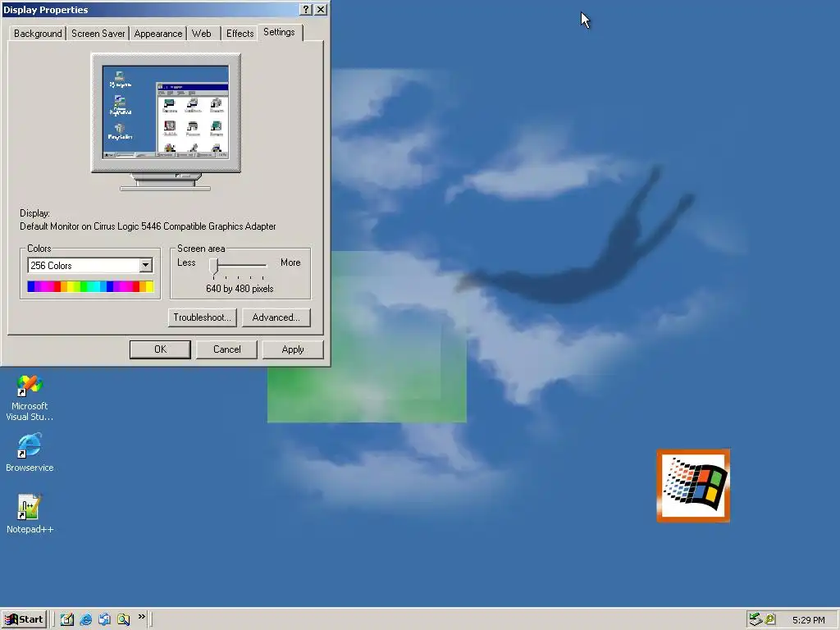This screenshot has height=630, width=840.
Task: Click the Windows logo image on the desktop
Action: 693,486
